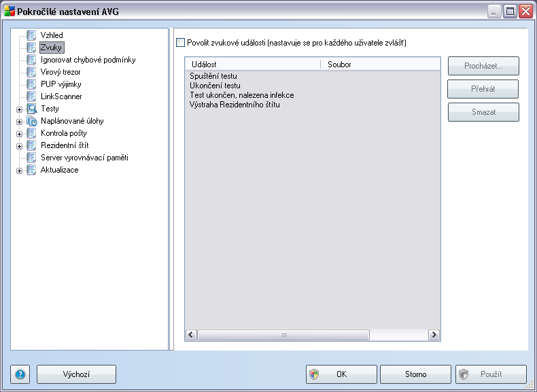Click the Aktualizace item icon
This screenshot has width=537, height=392.
point(31,170)
